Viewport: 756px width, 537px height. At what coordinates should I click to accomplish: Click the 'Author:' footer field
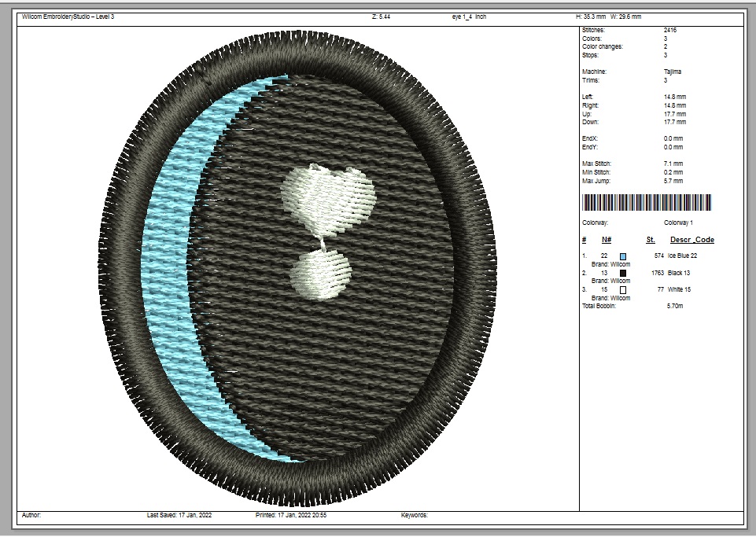pos(32,516)
